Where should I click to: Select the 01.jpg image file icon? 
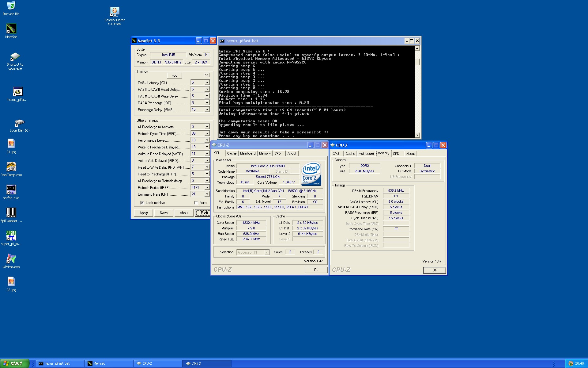coord(11,146)
